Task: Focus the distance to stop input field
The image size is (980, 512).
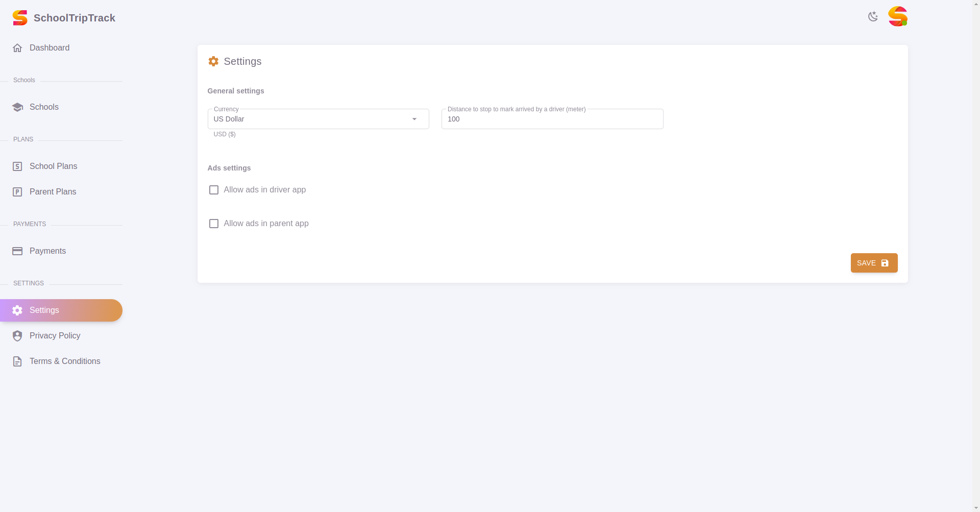Action: (552, 119)
